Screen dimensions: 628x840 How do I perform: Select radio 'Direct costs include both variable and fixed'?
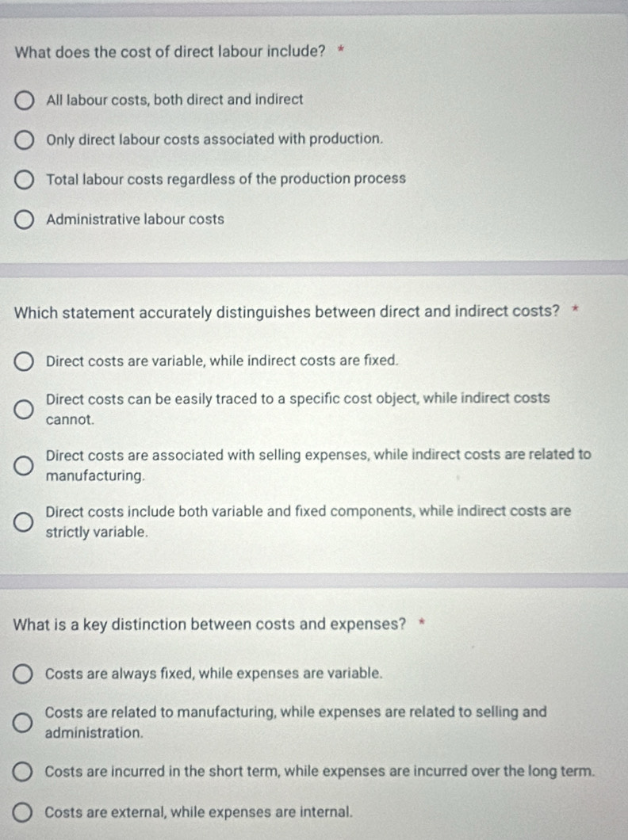click(x=25, y=522)
